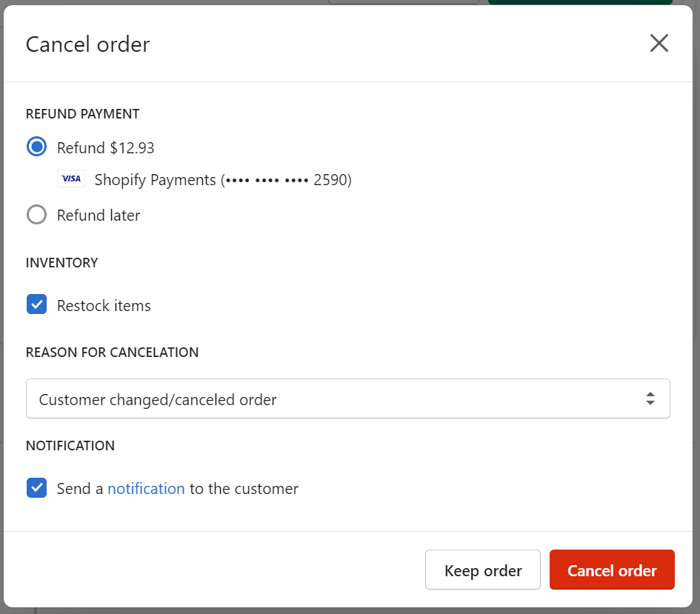Image resolution: width=700 pixels, height=614 pixels.
Task: Disable the customer notification checkbox
Action: [36, 488]
